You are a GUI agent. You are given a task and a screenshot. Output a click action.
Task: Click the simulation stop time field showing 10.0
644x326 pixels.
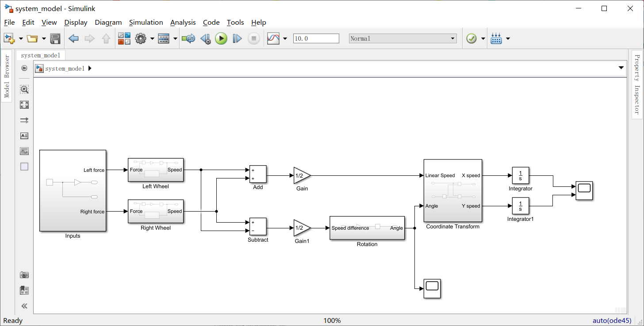(316, 38)
